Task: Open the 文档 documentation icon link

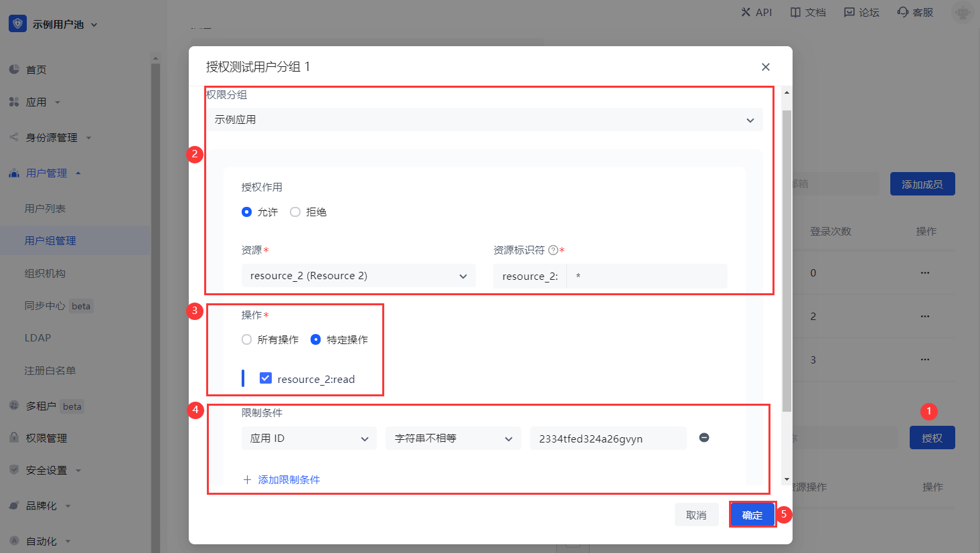Action: point(795,12)
